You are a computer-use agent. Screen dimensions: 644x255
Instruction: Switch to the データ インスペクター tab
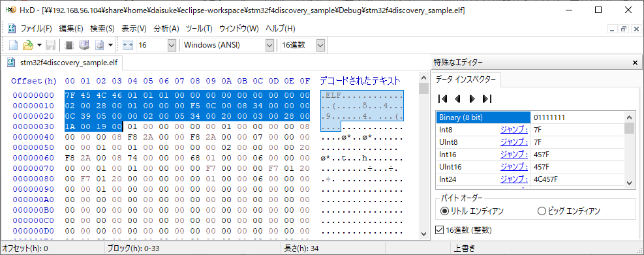click(466, 80)
